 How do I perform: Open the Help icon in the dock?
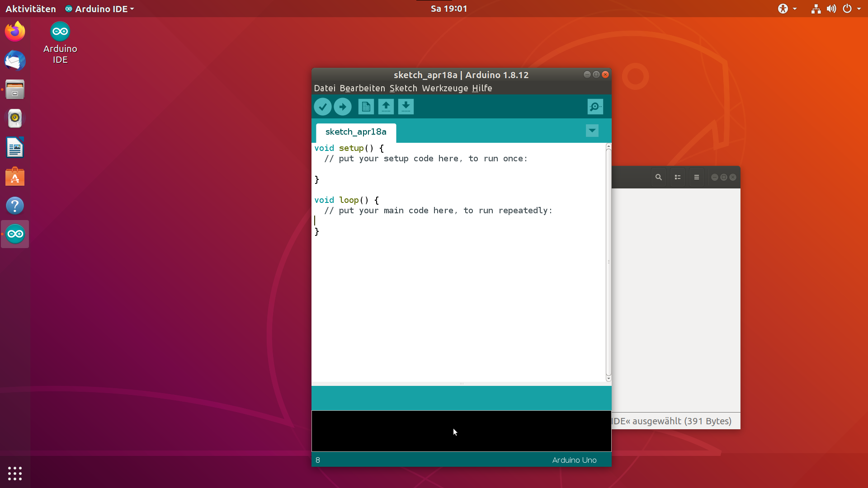click(x=15, y=206)
